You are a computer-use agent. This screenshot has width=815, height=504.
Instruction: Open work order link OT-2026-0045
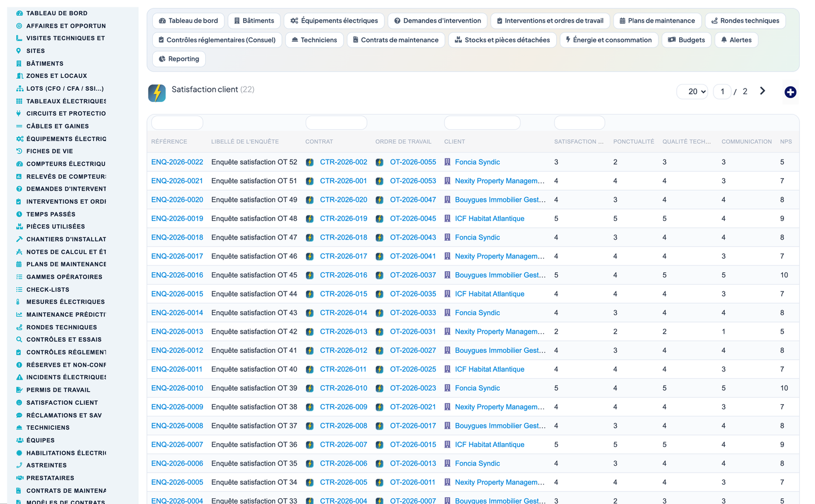pyautogui.click(x=413, y=219)
